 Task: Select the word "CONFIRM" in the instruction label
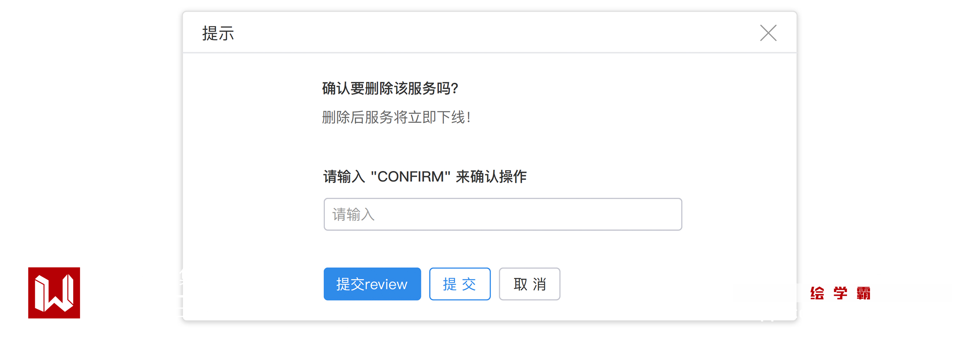tap(410, 177)
